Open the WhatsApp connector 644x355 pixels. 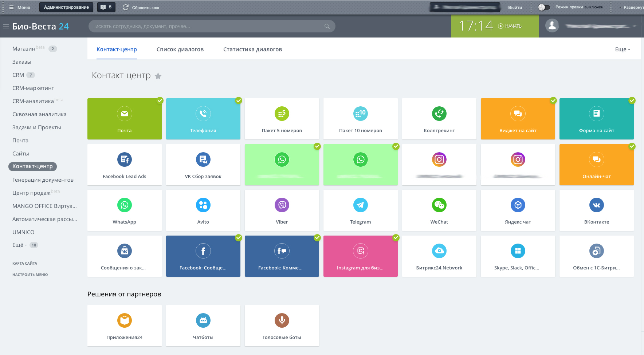click(x=124, y=210)
